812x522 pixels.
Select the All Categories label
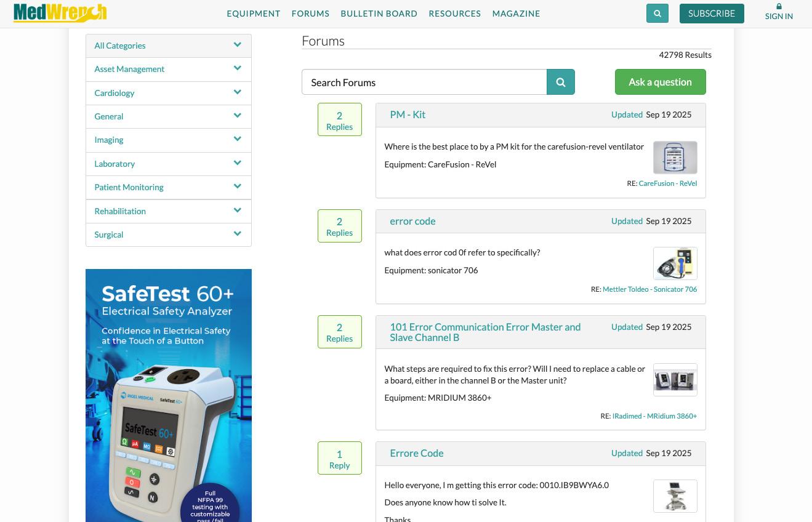click(x=120, y=46)
